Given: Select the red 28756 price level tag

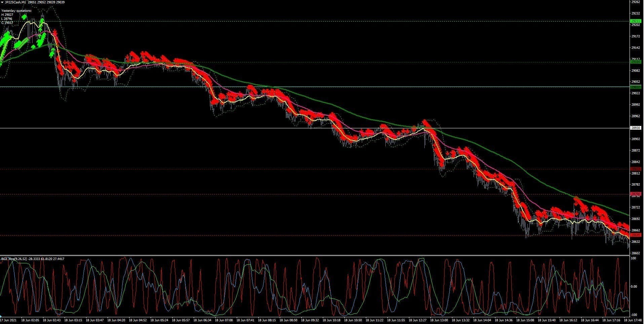Looking at the screenshot, I should [x=636, y=194].
